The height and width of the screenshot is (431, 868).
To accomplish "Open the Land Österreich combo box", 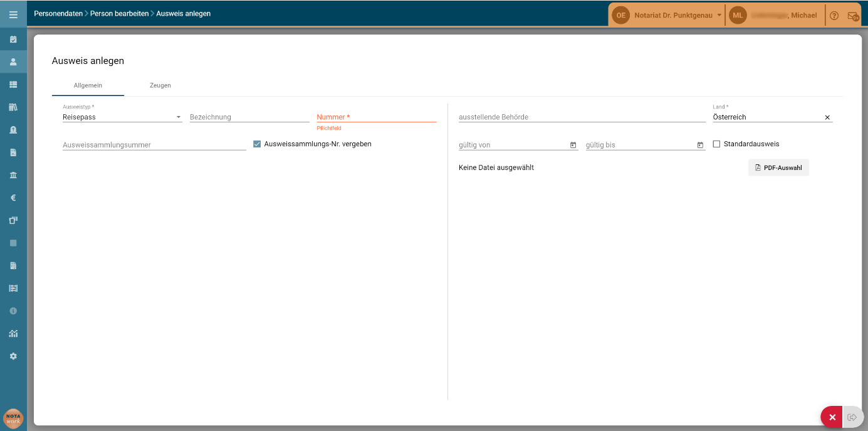I will pyautogui.click(x=773, y=117).
